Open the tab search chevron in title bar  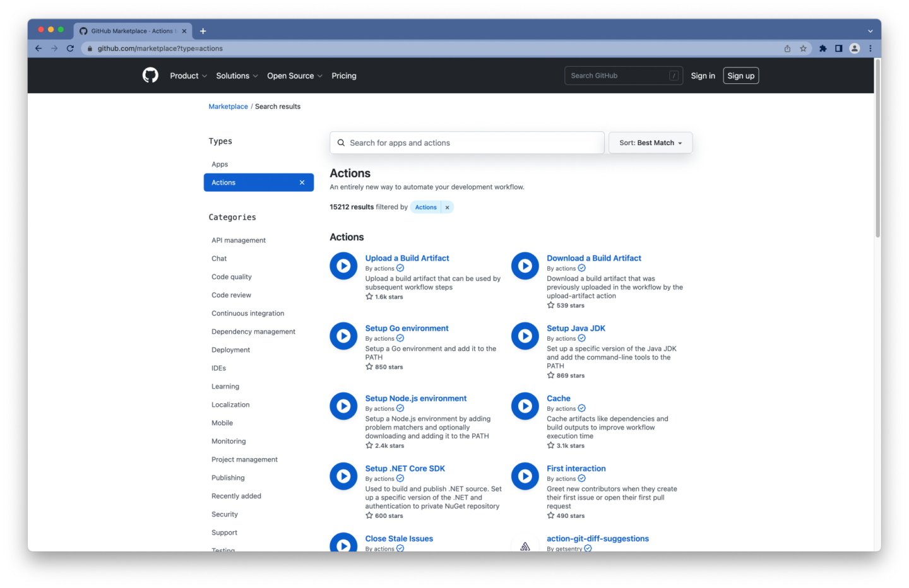point(870,31)
